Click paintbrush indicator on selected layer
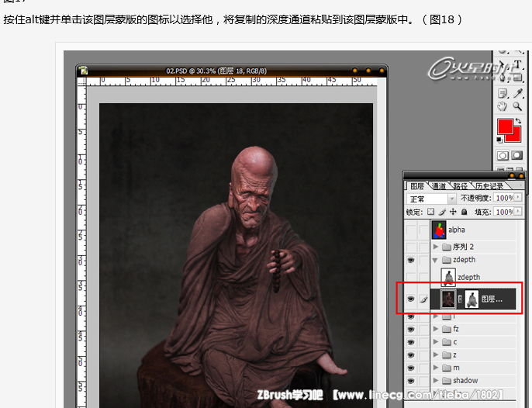 tap(423, 299)
